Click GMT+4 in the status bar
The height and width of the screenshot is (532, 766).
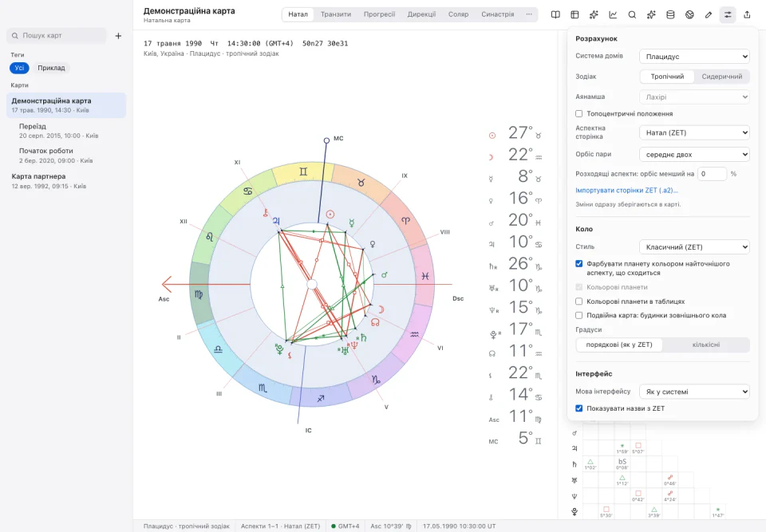[x=345, y=526]
